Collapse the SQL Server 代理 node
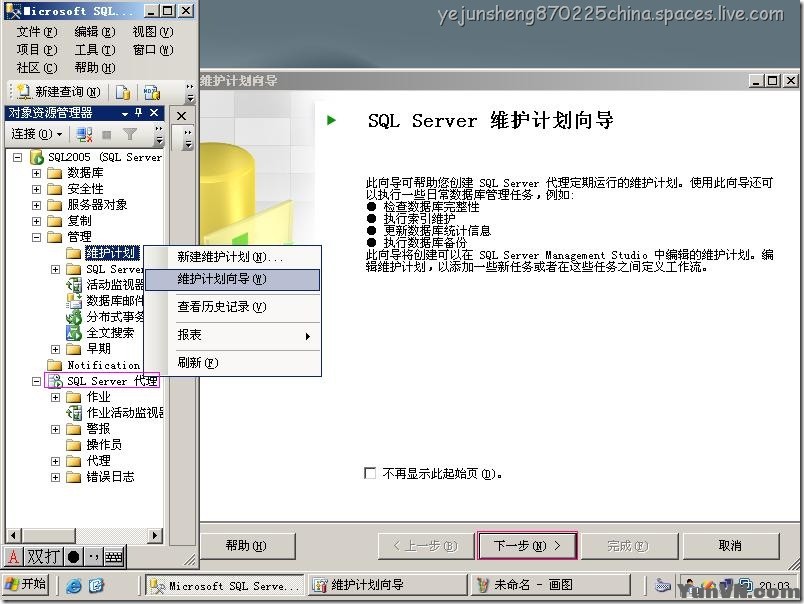This screenshot has width=804, height=604. tap(36, 381)
